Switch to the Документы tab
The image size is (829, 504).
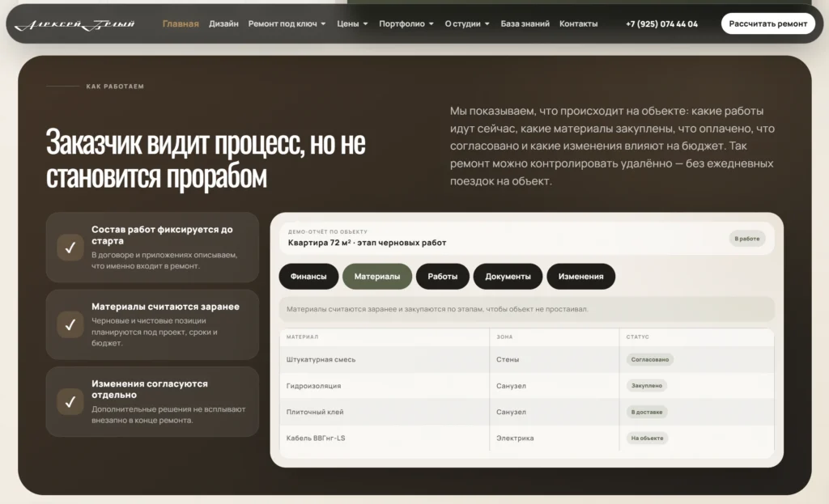508,277
